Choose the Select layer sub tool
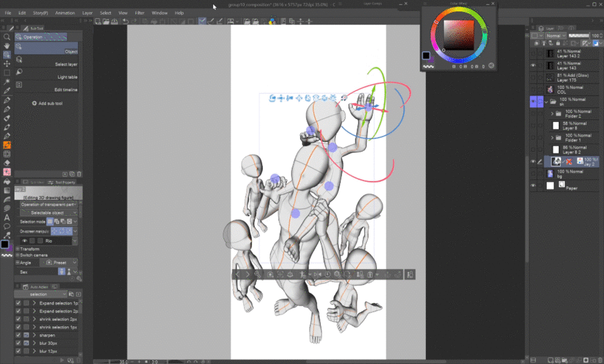604x364 pixels. tap(47, 62)
